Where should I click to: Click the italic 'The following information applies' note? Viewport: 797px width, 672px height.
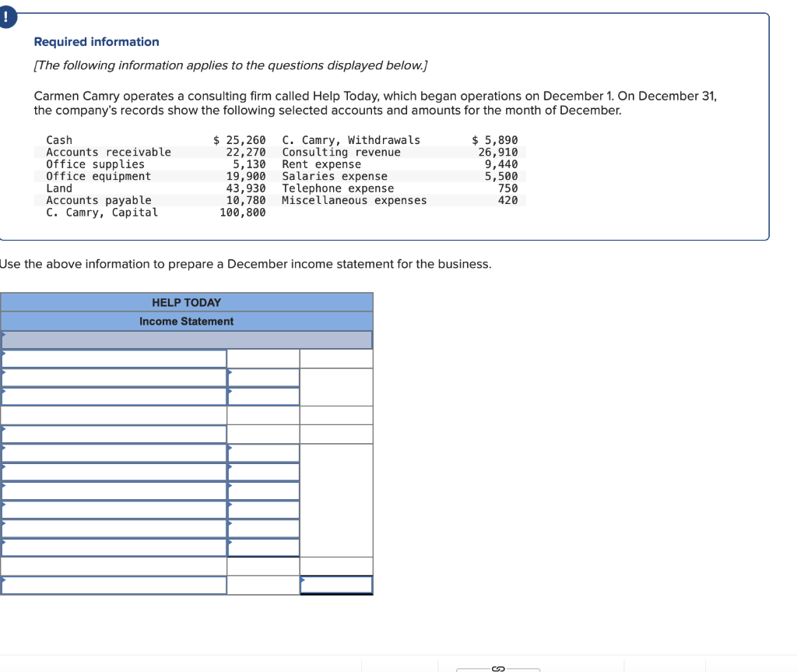[230, 65]
